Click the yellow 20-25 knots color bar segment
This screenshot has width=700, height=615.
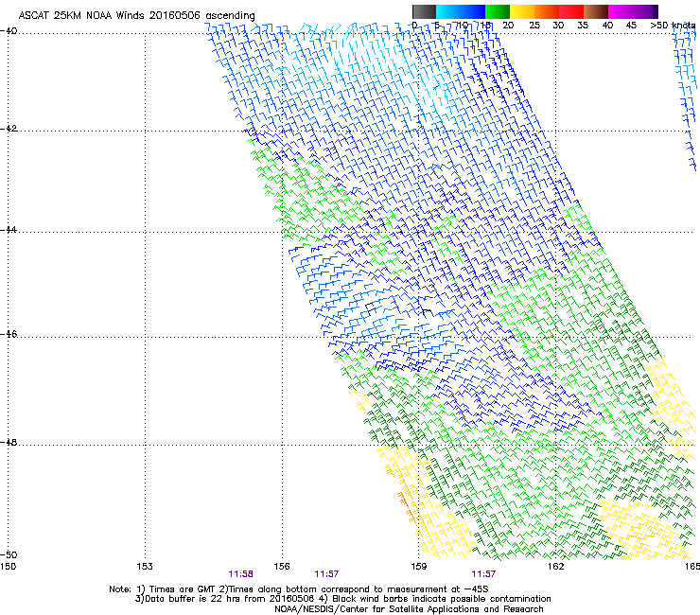coord(522,11)
